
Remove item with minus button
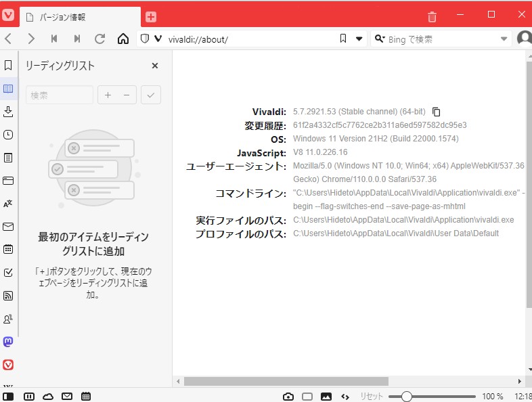point(127,95)
